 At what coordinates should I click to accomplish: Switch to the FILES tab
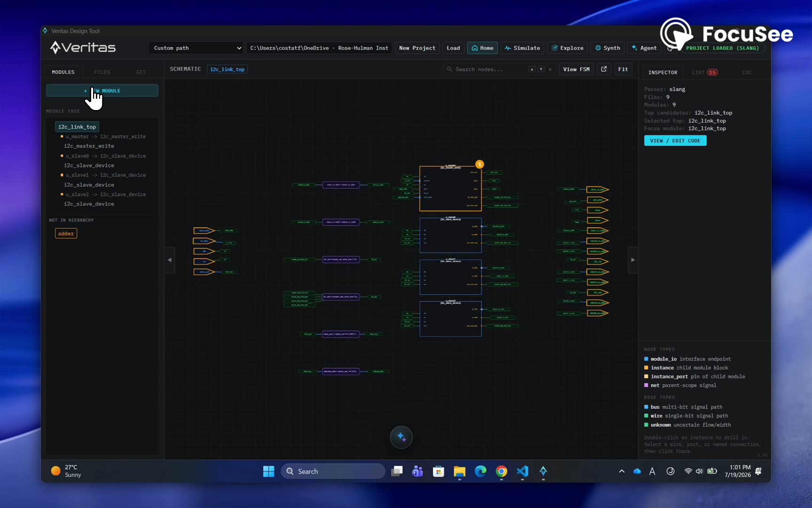102,72
